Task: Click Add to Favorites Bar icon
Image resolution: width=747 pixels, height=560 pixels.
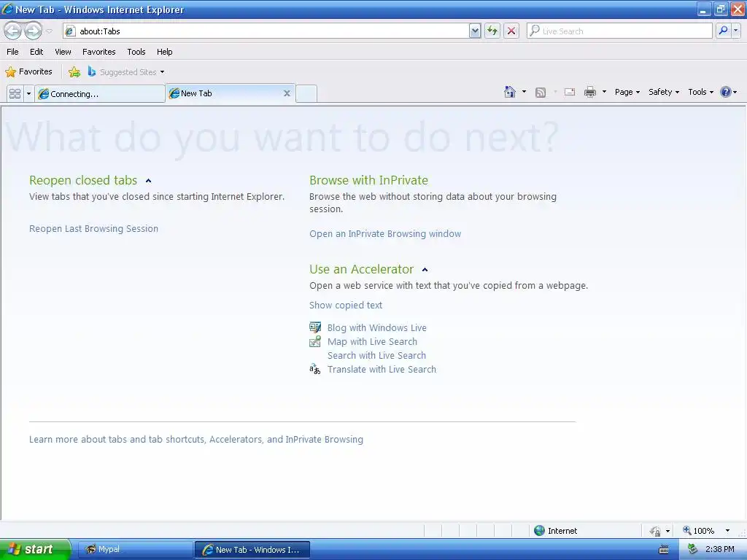Action: pyautogui.click(x=74, y=72)
